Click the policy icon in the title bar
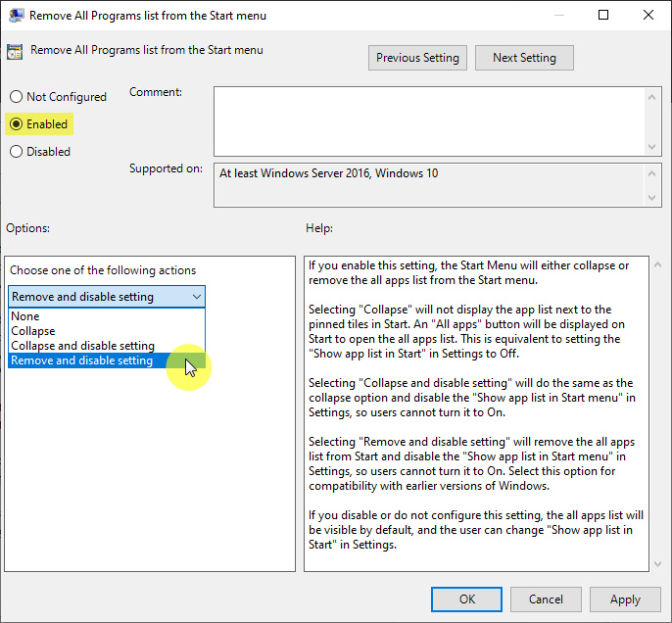This screenshot has width=672, height=623. [16, 16]
